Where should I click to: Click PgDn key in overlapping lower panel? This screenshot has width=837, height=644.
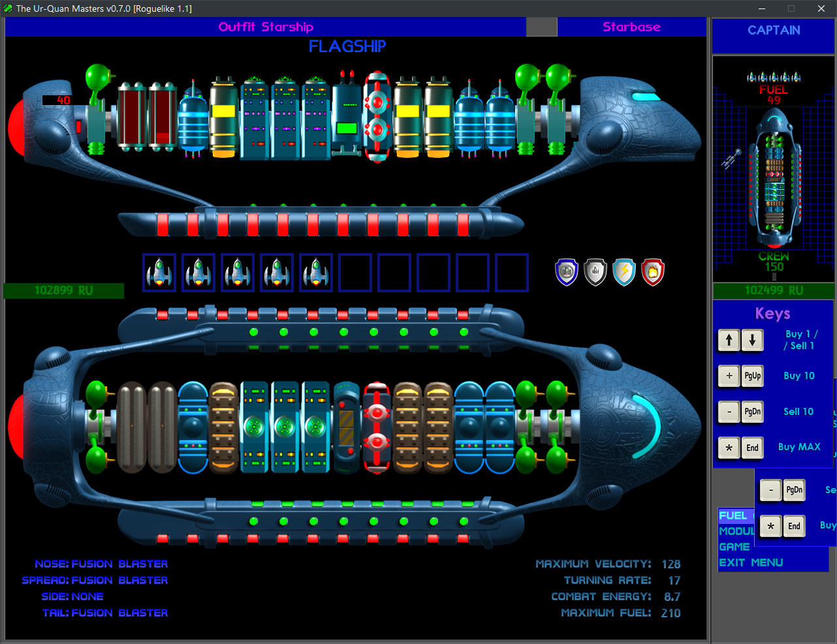pos(794,490)
